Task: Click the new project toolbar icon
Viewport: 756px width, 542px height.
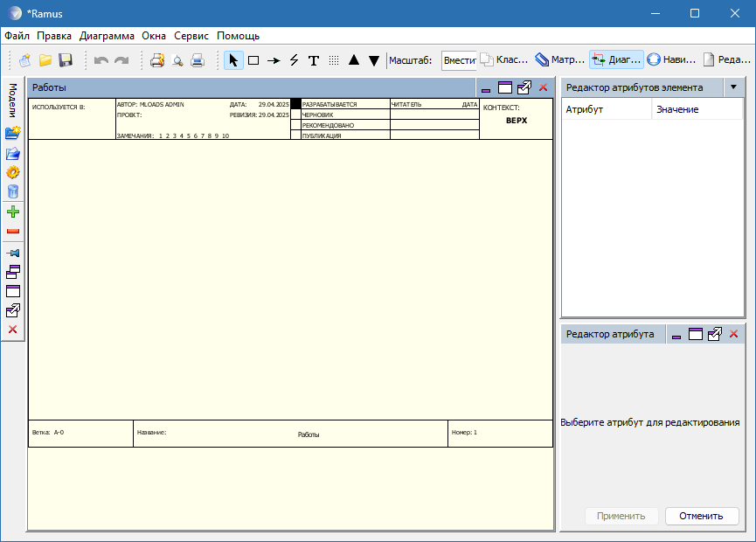Action: click(25, 60)
